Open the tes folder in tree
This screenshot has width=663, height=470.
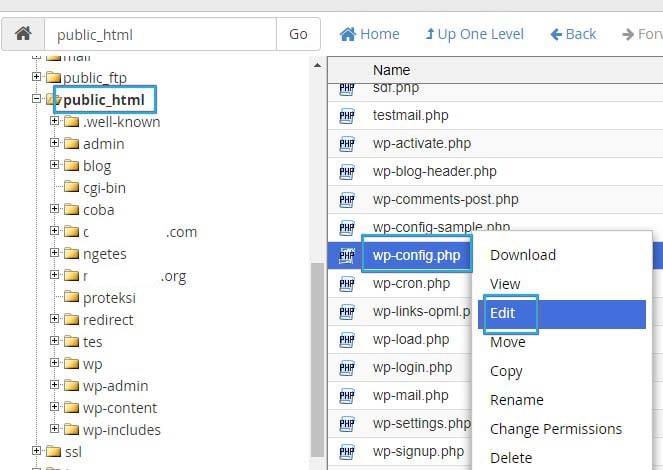pyautogui.click(x=93, y=342)
